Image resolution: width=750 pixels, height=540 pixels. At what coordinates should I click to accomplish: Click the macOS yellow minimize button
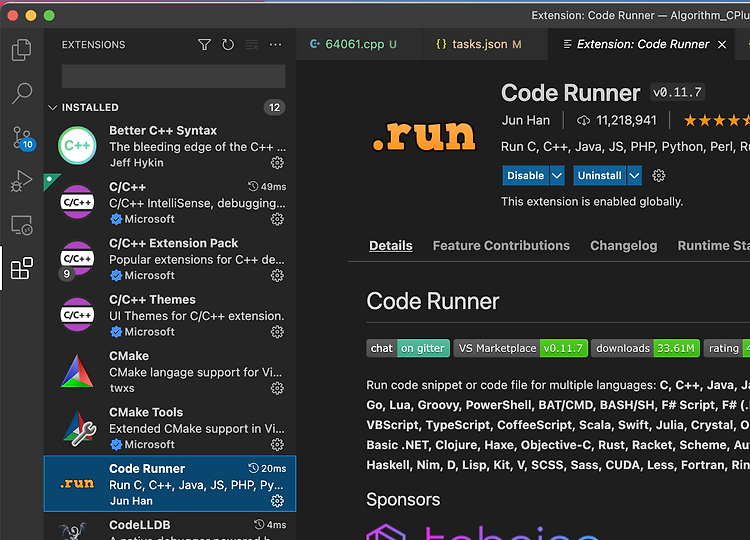[x=31, y=15]
